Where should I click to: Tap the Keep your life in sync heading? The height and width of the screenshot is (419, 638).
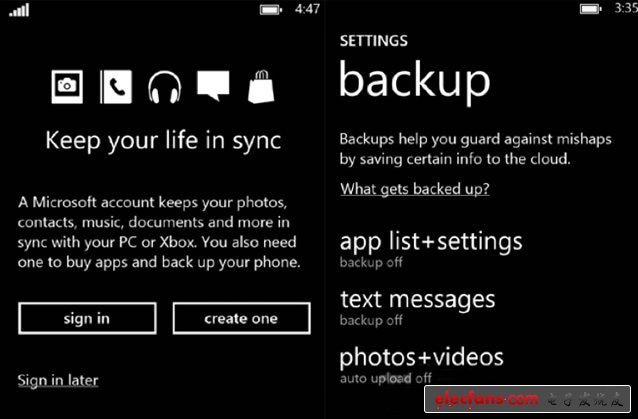click(163, 141)
